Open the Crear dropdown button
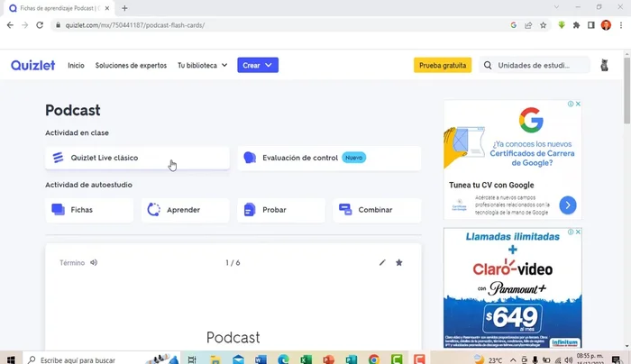The image size is (631, 364). (x=258, y=65)
